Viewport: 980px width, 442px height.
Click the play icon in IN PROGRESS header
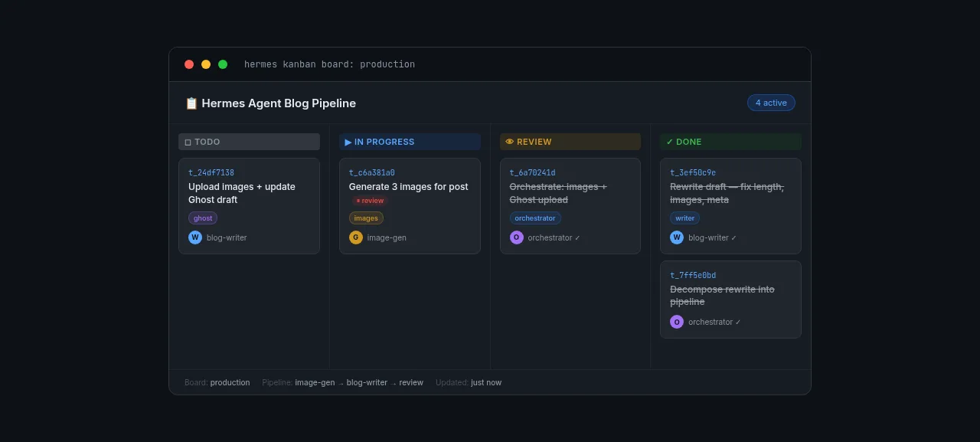pyautogui.click(x=348, y=142)
